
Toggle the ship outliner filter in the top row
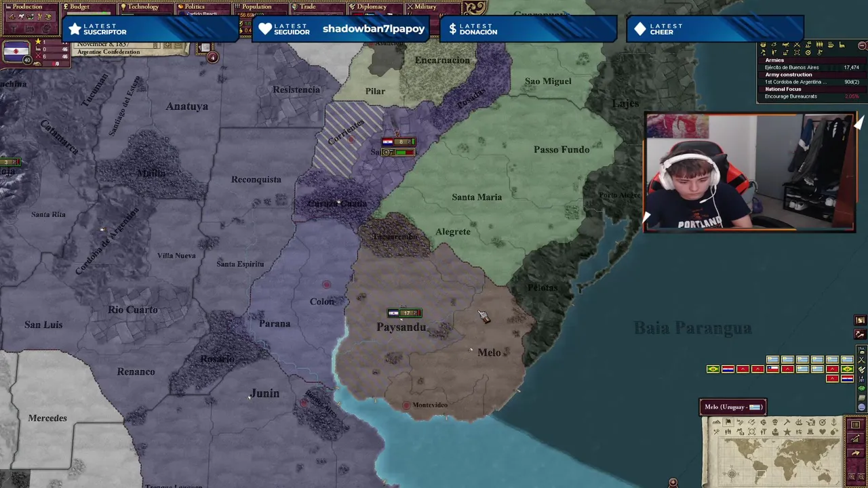[831, 45]
